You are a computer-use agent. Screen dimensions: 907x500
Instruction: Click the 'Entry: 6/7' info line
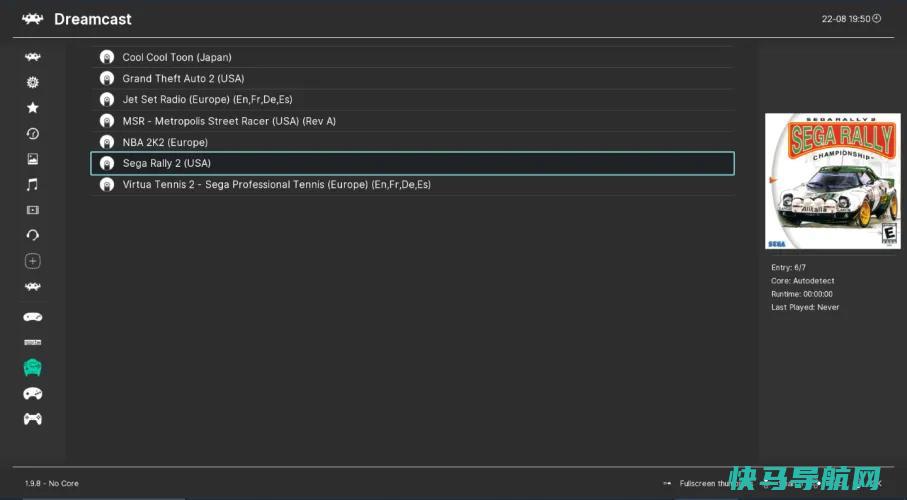788,267
